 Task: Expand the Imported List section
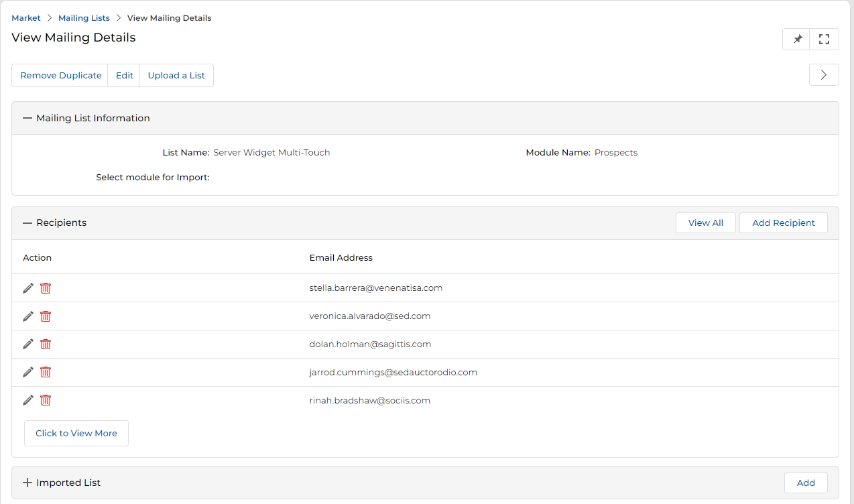[27, 483]
